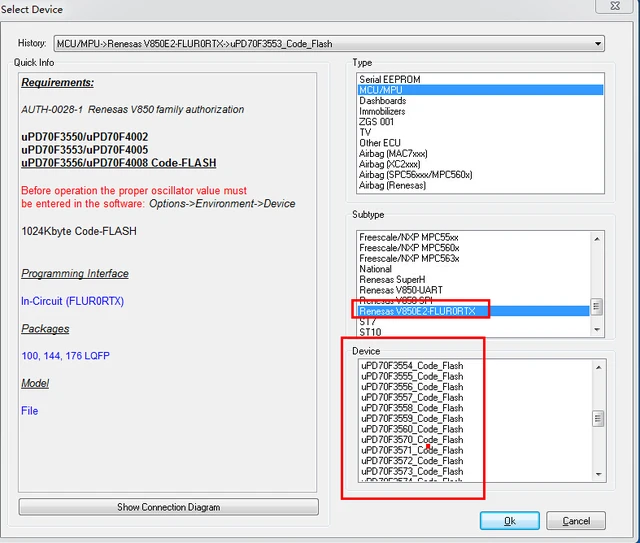This screenshot has height=543, width=640.
Task: Select ZGS 001 type
Action: (480, 122)
